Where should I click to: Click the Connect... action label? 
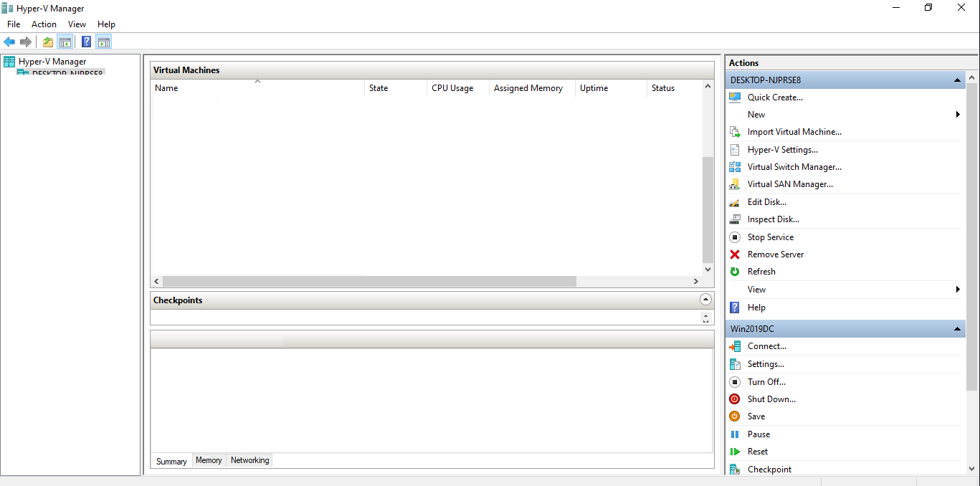(x=767, y=346)
